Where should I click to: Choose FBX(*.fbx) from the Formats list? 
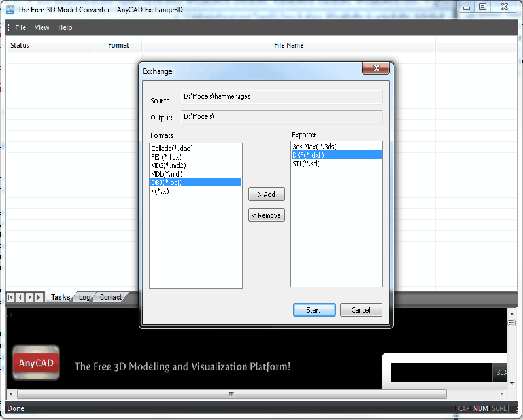tap(195, 156)
